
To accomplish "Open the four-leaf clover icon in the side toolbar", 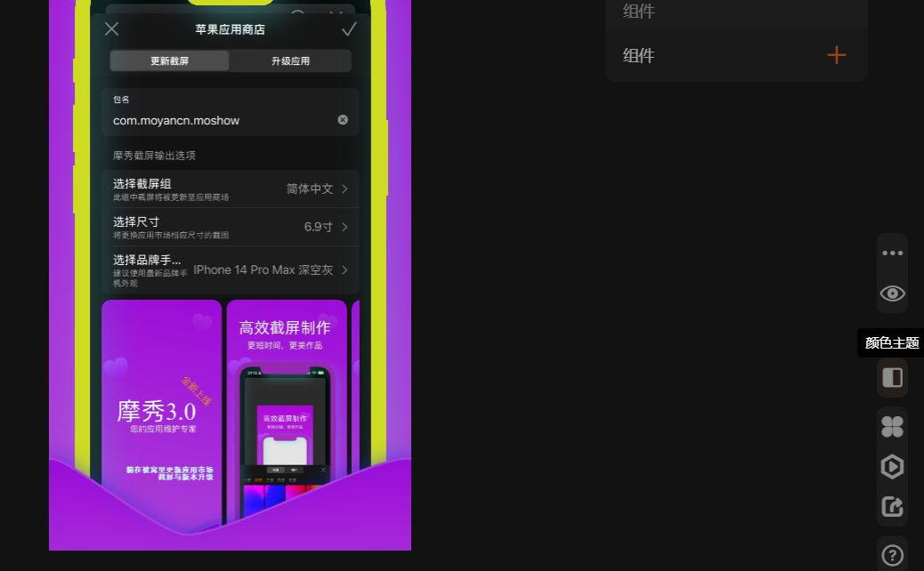I will tap(892, 427).
